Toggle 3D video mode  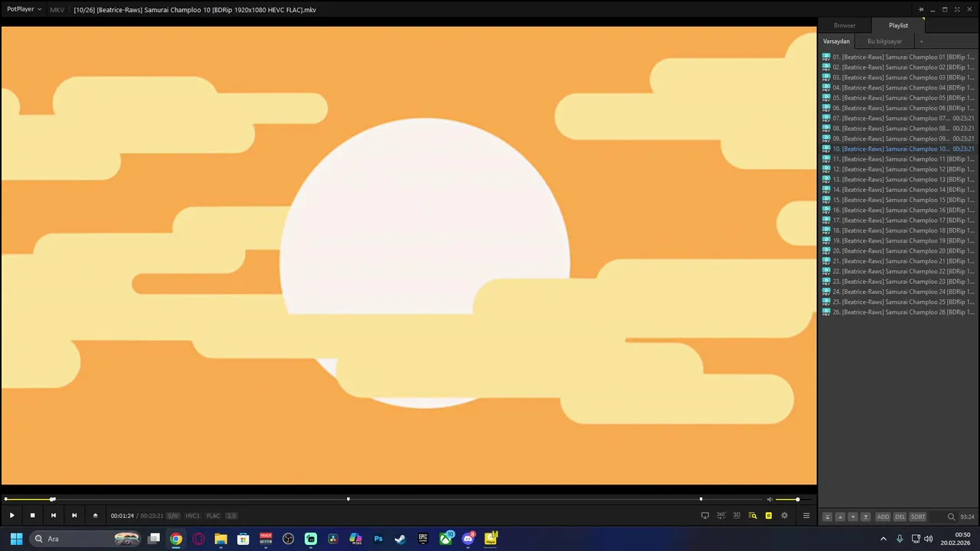coord(737,516)
